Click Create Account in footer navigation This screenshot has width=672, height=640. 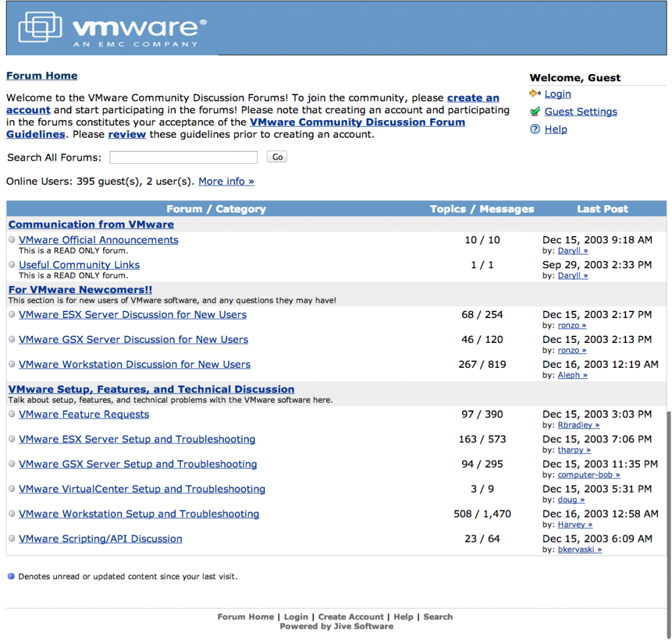click(x=351, y=617)
